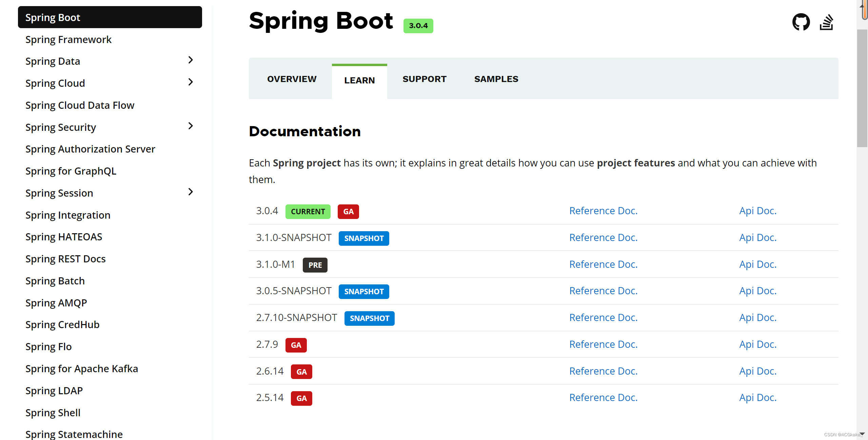Image resolution: width=868 pixels, height=440 pixels.
Task: Switch to the SAMPLES tab
Action: (x=496, y=79)
